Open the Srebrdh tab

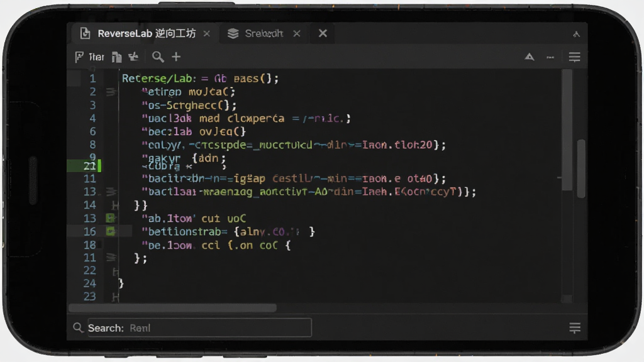(x=264, y=34)
